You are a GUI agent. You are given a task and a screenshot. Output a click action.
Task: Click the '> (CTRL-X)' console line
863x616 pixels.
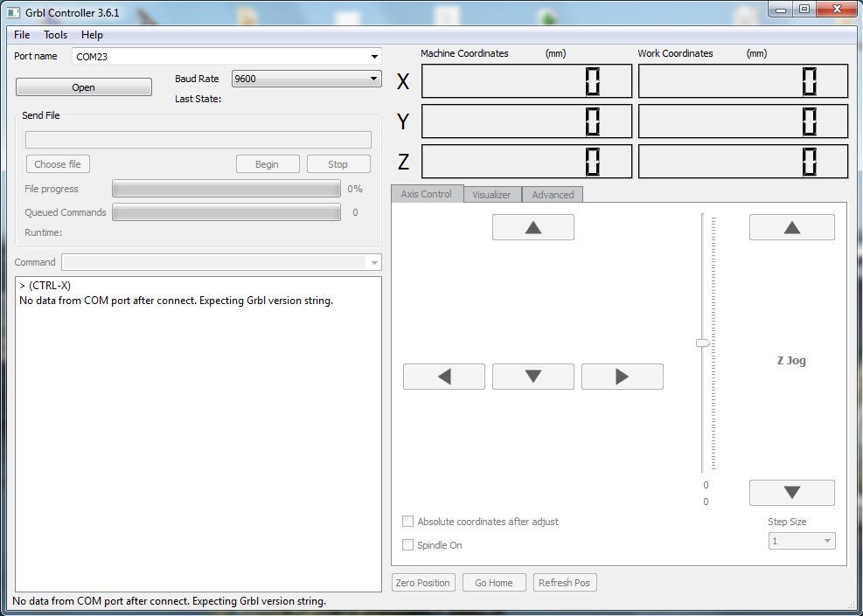point(45,286)
